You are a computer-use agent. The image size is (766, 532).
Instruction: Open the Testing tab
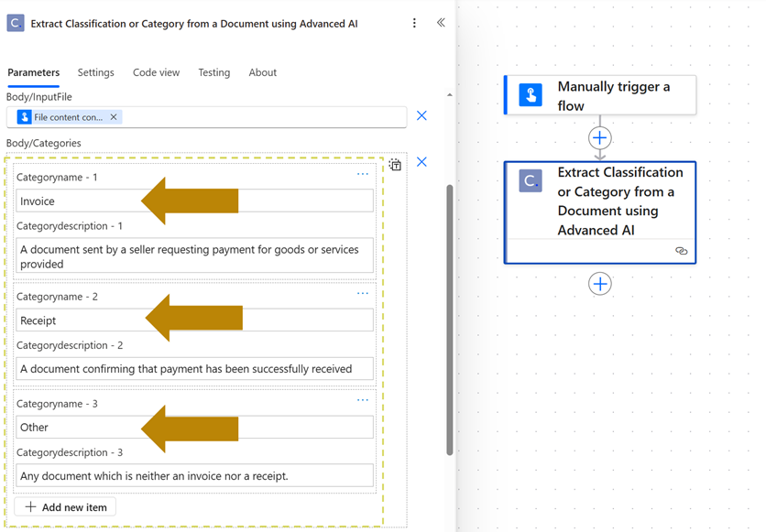point(213,72)
